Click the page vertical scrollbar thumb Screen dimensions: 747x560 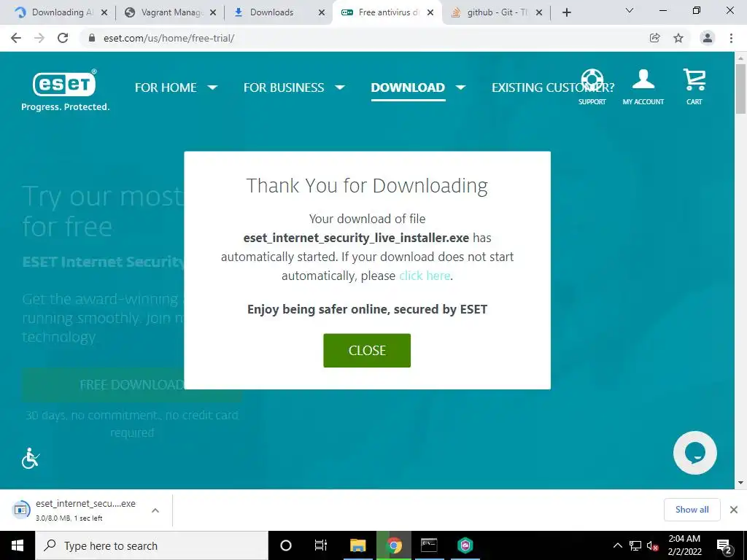coord(740,88)
